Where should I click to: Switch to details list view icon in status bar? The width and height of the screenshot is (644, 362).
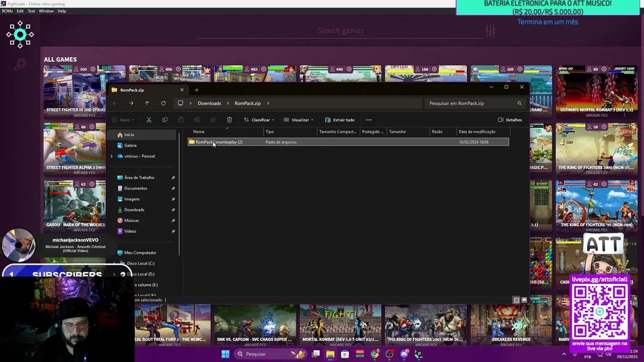click(516, 300)
